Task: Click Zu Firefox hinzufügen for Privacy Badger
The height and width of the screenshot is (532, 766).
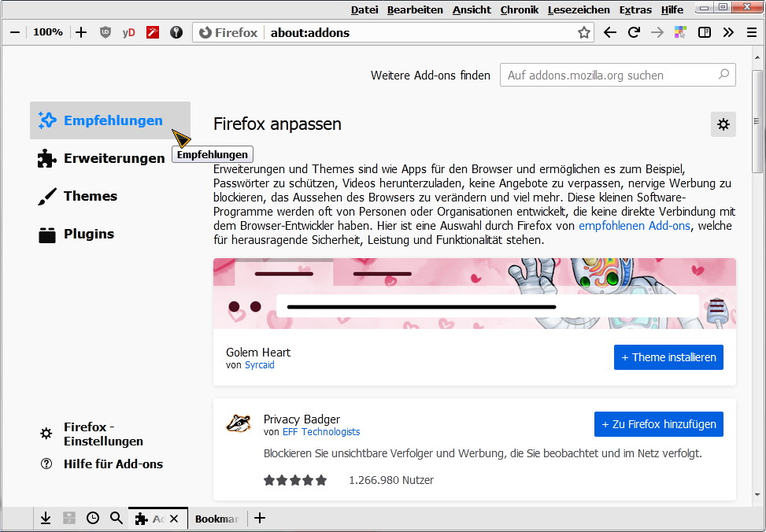Action: click(x=658, y=424)
